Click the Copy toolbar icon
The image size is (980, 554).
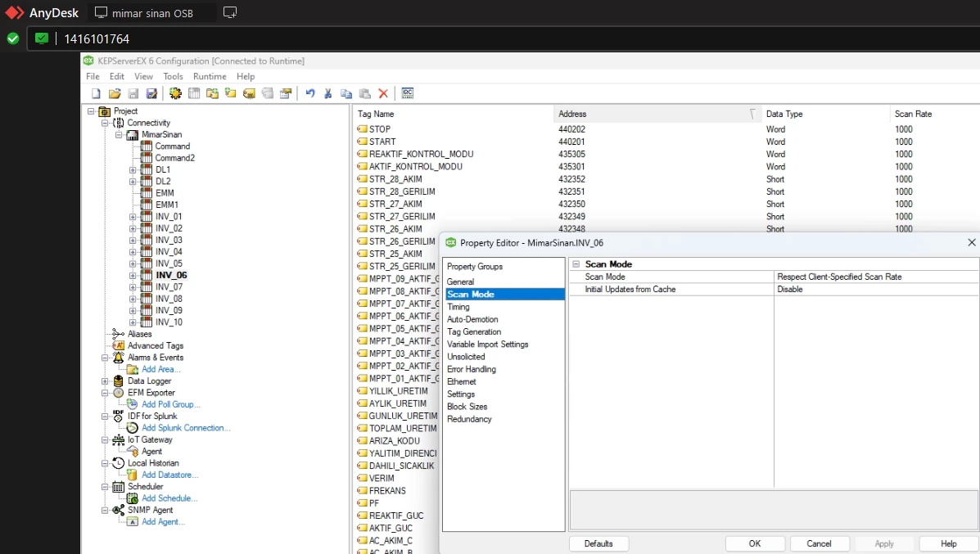click(x=346, y=93)
